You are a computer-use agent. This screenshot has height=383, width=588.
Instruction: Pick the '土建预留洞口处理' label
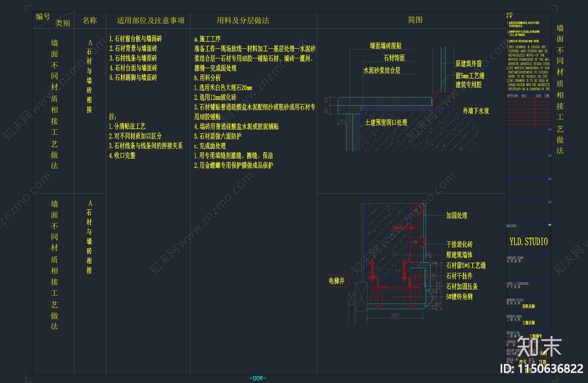[x=386, y=123]
